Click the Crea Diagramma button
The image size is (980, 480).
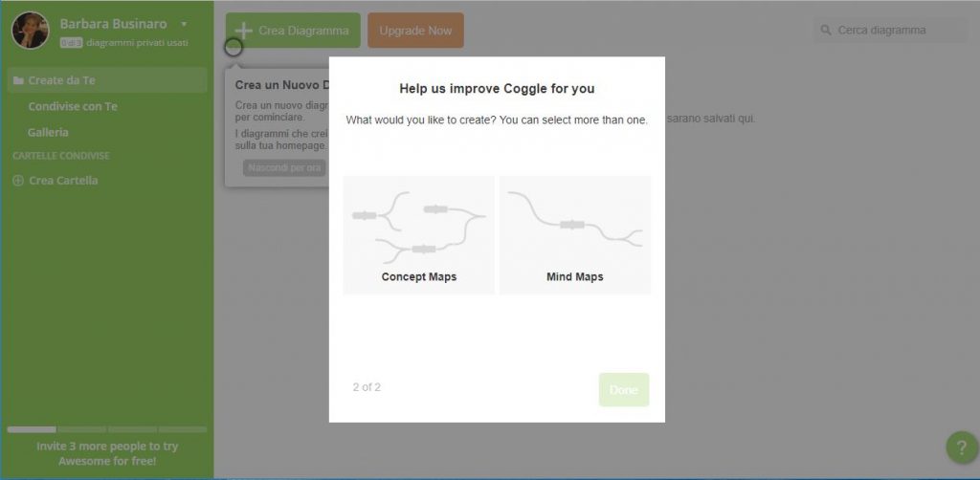(293, 30)
